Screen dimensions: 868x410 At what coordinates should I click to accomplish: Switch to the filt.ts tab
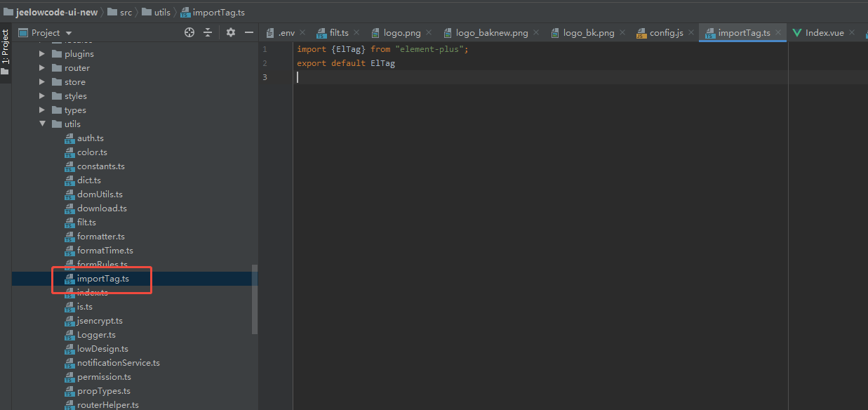pos(338,33)
